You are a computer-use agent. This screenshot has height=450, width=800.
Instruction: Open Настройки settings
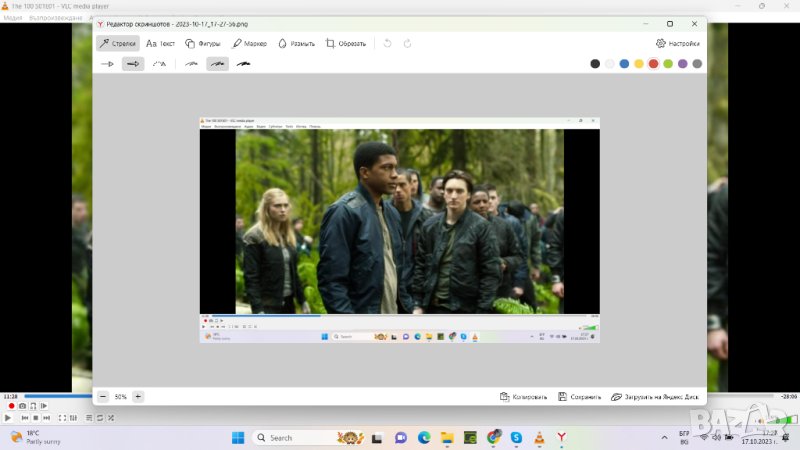point(677,43)
